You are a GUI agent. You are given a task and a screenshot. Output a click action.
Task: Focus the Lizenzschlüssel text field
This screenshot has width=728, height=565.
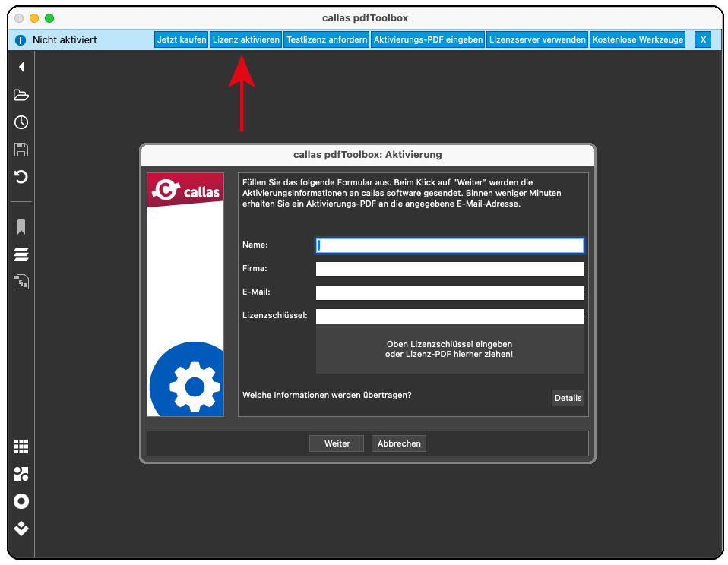[x=449, y=316]
